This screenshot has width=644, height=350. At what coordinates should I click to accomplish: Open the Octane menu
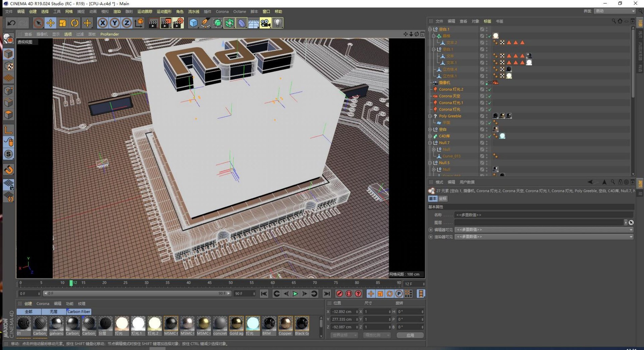pos(239,11)
